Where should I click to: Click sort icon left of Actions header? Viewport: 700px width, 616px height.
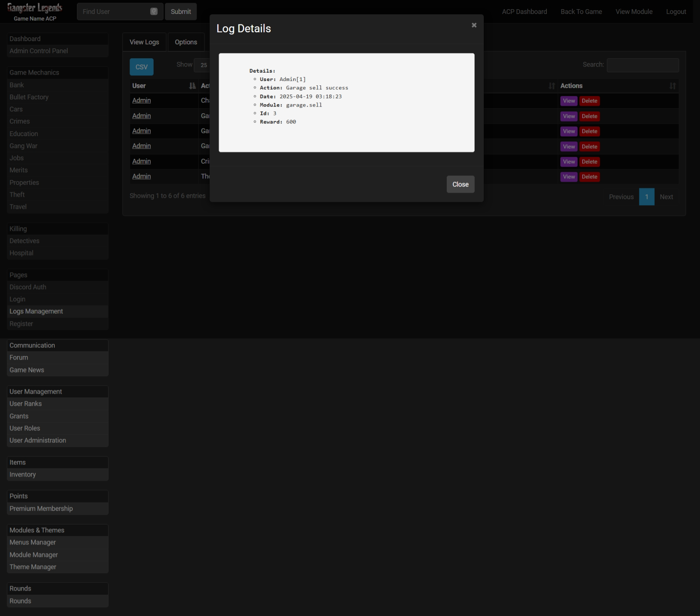[x=552, y=86]
